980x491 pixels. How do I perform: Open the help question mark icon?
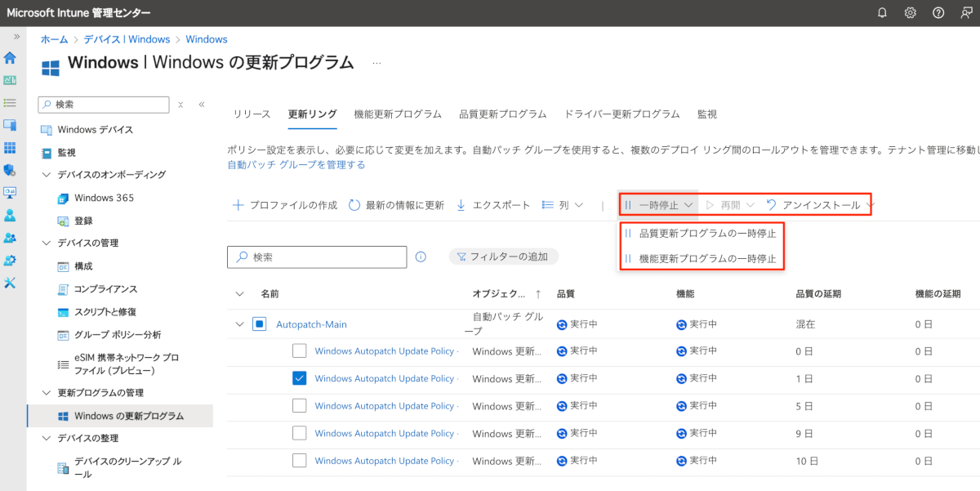click(x=938, y=13)
